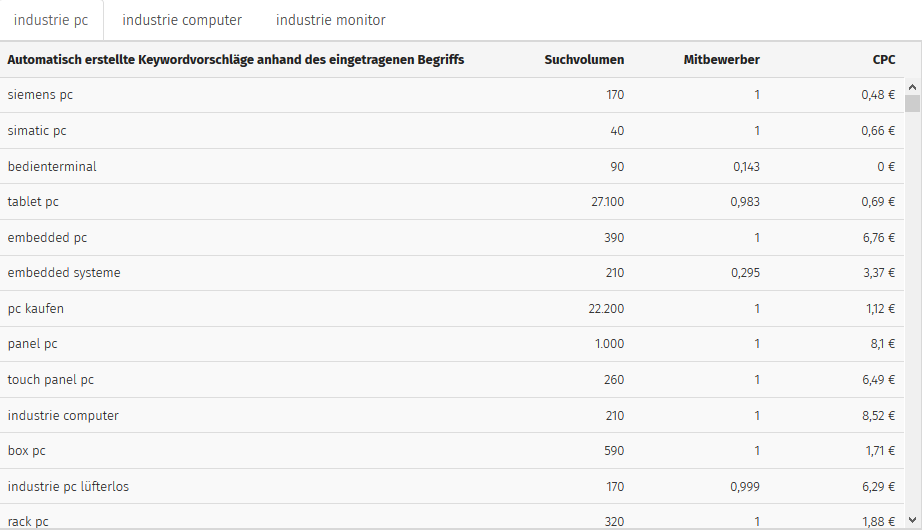The width and height of the screenshot is (922, 532).
Task: Sort by the Suchvolumen column header
Action: click(x=584, y=60)
